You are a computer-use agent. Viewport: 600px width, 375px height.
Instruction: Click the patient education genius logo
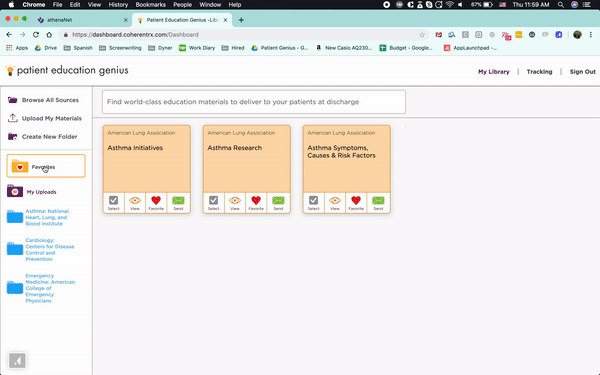[x=67, y=70]
